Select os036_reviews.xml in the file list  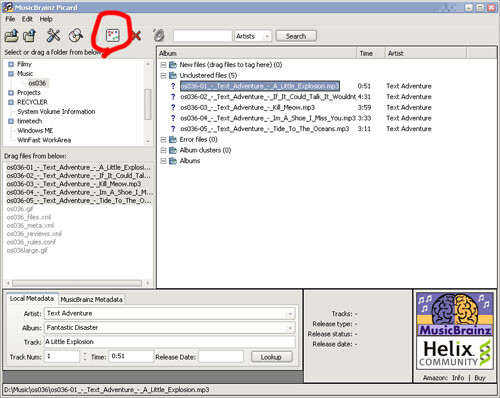[34, 234]
